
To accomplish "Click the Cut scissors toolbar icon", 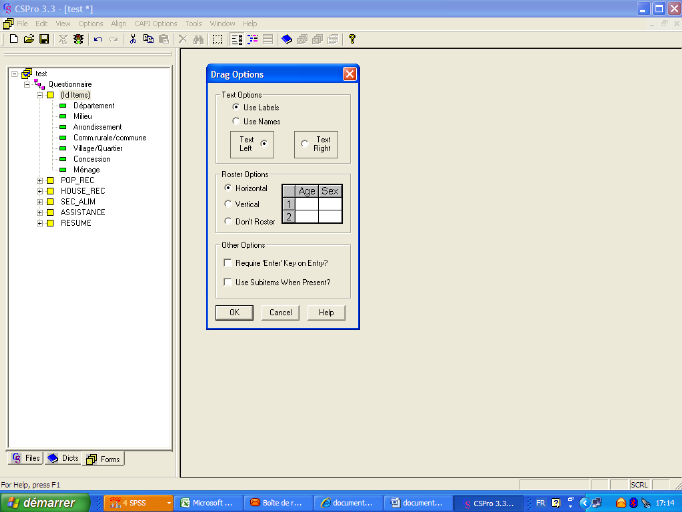I will click(133, 39).
